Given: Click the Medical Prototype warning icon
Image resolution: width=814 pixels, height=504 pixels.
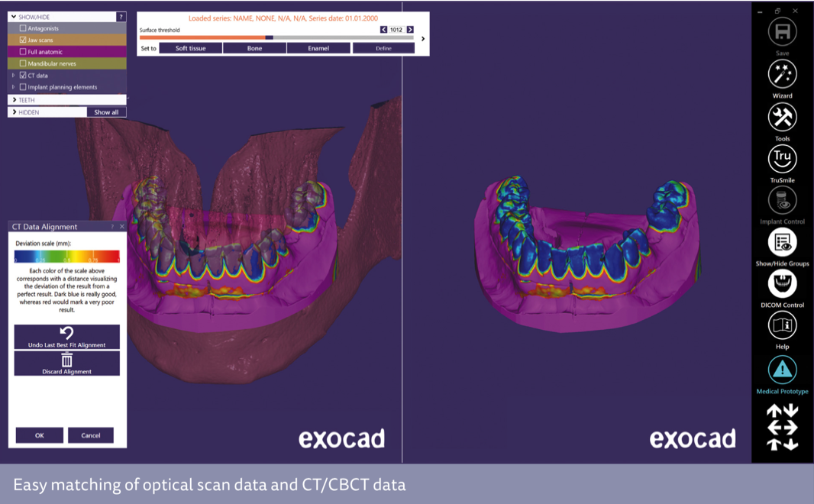Looking at the screenshot, I should coord(782,370).
